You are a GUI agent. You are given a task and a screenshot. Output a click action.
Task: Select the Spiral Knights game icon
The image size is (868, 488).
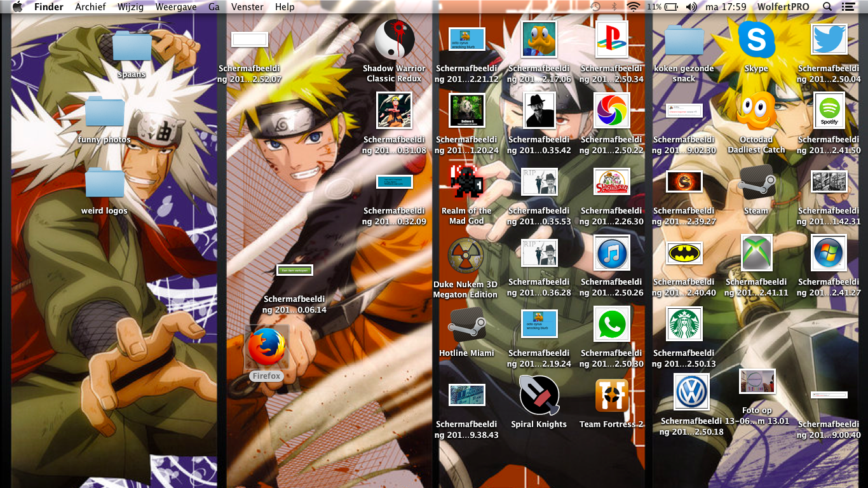(539, 395)
